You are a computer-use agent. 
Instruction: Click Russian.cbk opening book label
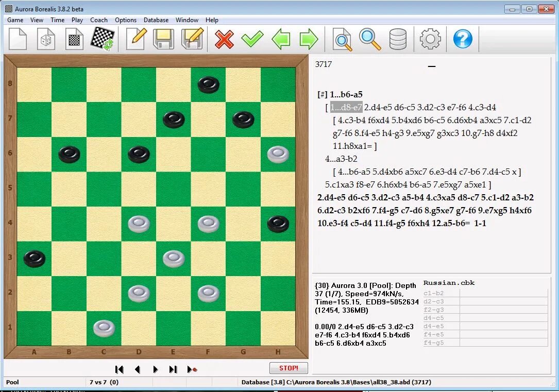click(x=449, y=283)
